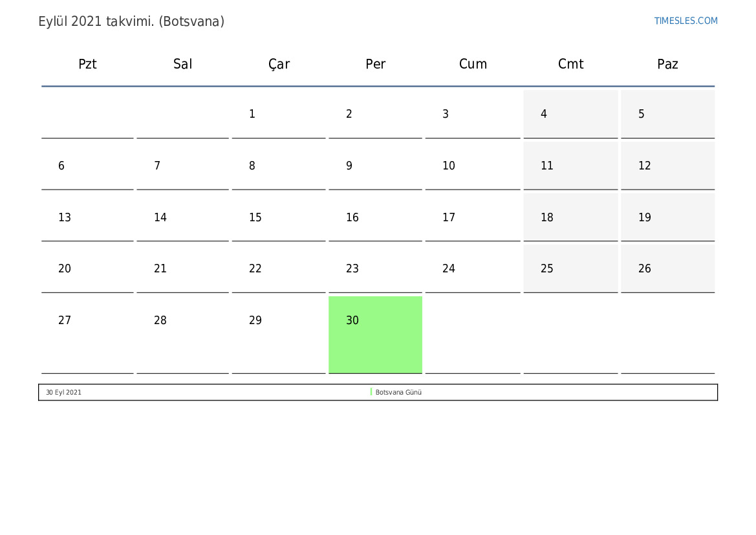Click the 30 Eyl 2021 legend date
This screenshot has width=756, height=535.
pos(63,392)
